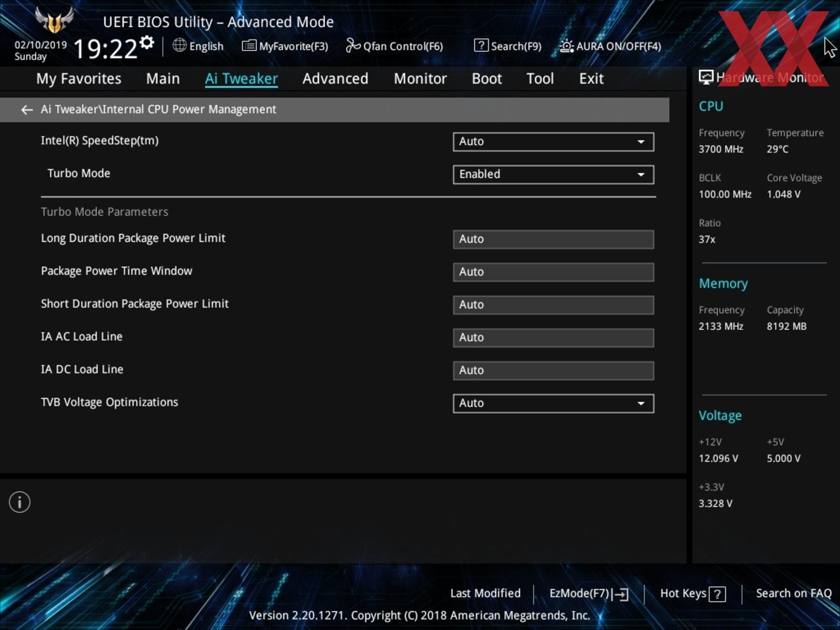Click Last Modified
Screen dimensions: 840x630
pyautogui.click(x=485, y=594)
